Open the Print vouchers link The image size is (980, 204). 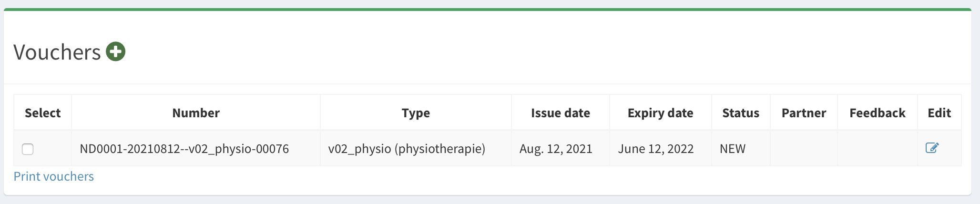pyautogui.click(x=54, y=176)
